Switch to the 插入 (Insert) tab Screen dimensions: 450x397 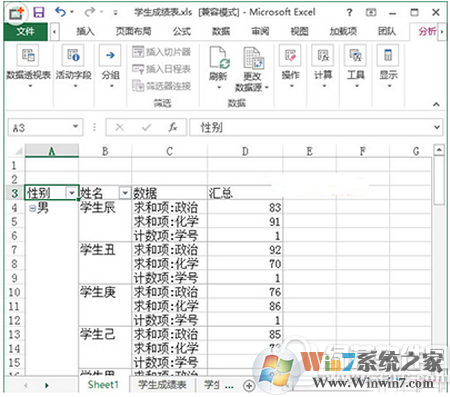85,31
